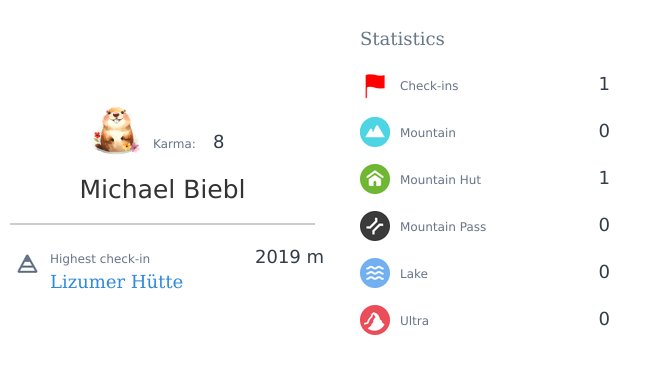The image size is (650, 385).
Task: Click the Check-ins count number
Action: (x=604, y=84)
